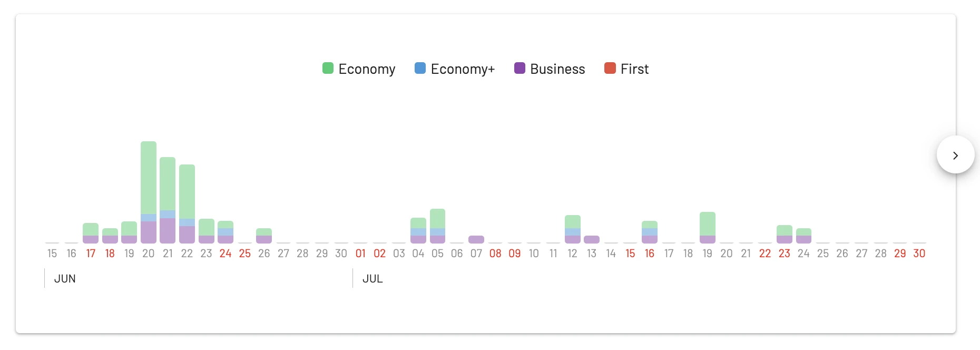The width and height of the screenshot is (980, 350).
Task: Toggle the Economy legend series
Action: tap(359, 69)
